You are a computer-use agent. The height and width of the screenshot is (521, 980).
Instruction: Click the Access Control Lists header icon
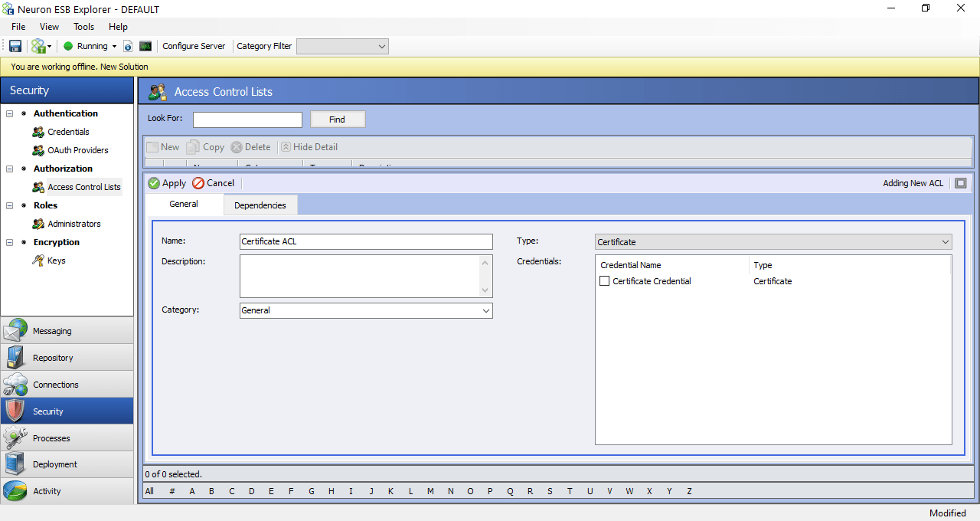coord(158,92)
